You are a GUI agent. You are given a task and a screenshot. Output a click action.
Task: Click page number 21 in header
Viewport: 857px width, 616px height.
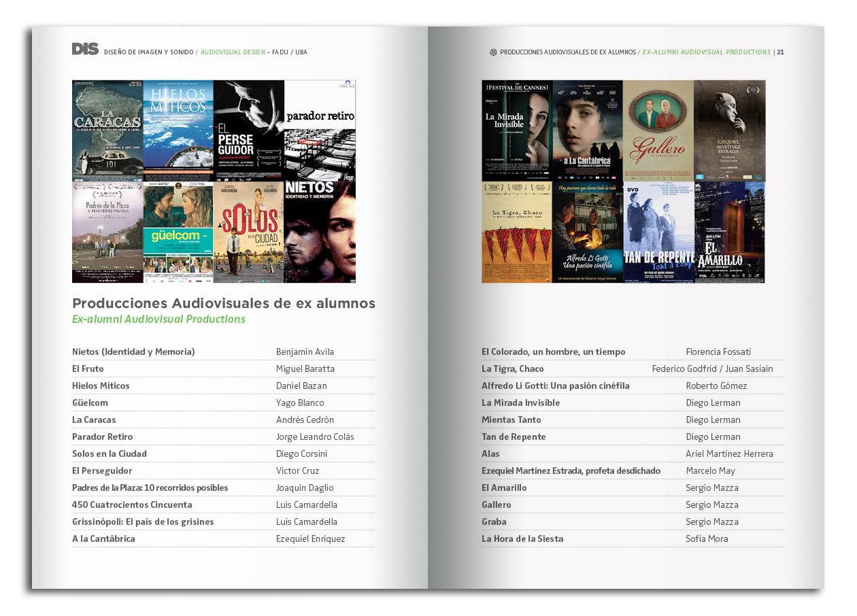click(x=781, y=52)
